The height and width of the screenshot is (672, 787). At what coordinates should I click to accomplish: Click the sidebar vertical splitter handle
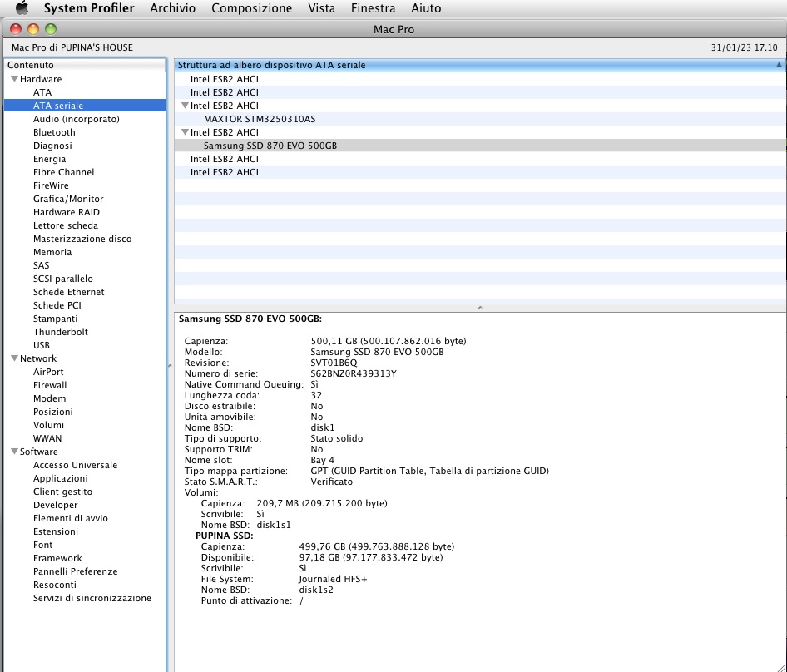click(170, 366)
